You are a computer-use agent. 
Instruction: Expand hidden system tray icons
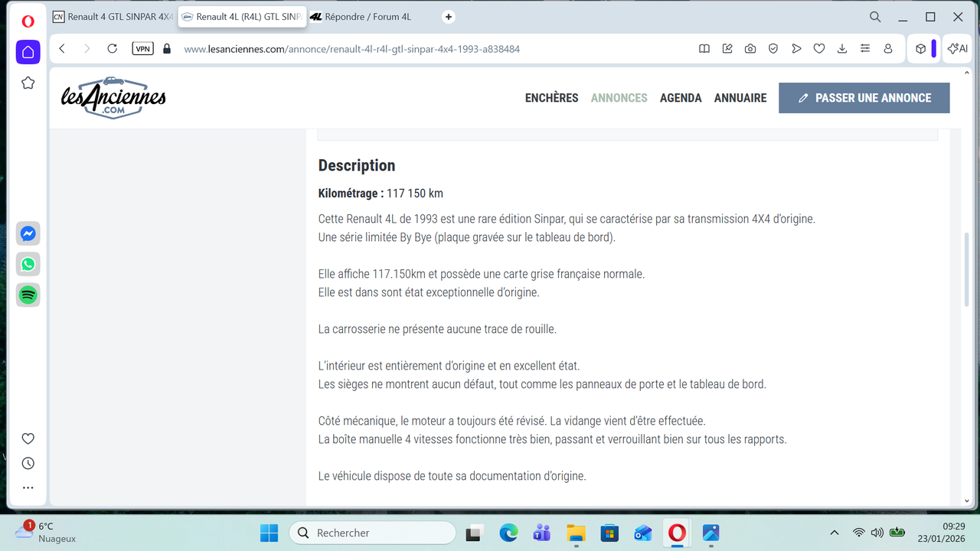tap(834, 533)
